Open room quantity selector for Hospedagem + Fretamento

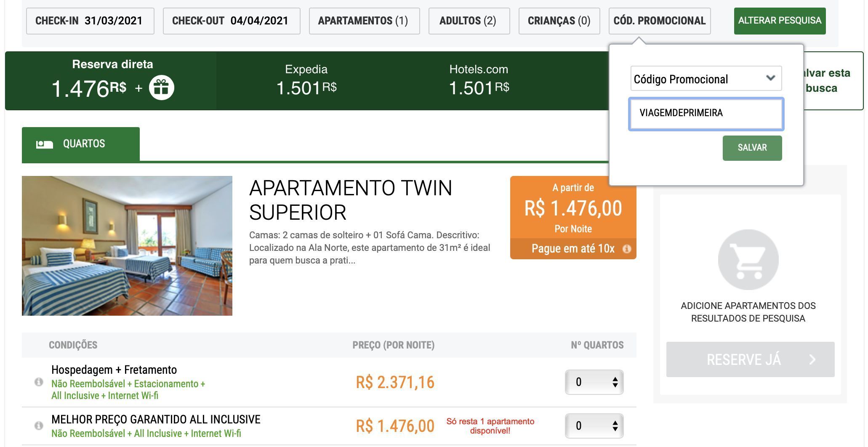pos(594,382)
